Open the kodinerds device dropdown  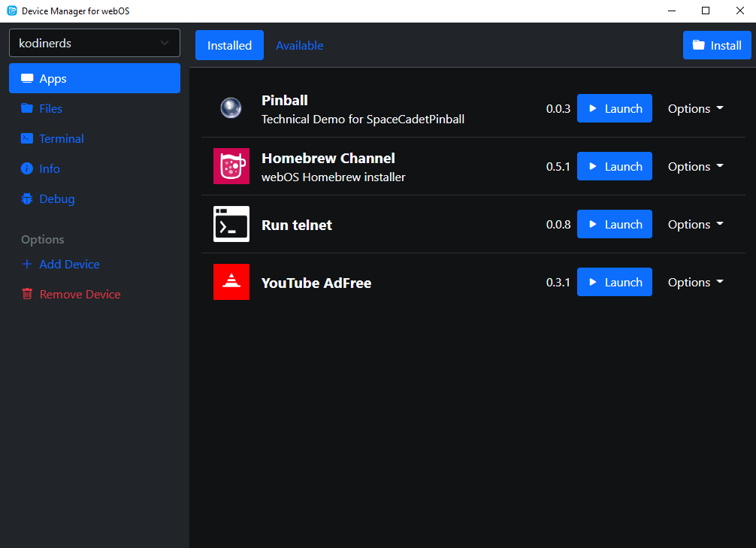point(95,43)
